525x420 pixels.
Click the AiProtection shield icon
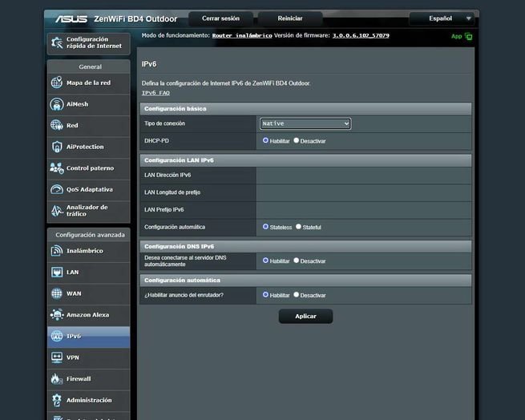pyautogui.click(x=56, y=147)
